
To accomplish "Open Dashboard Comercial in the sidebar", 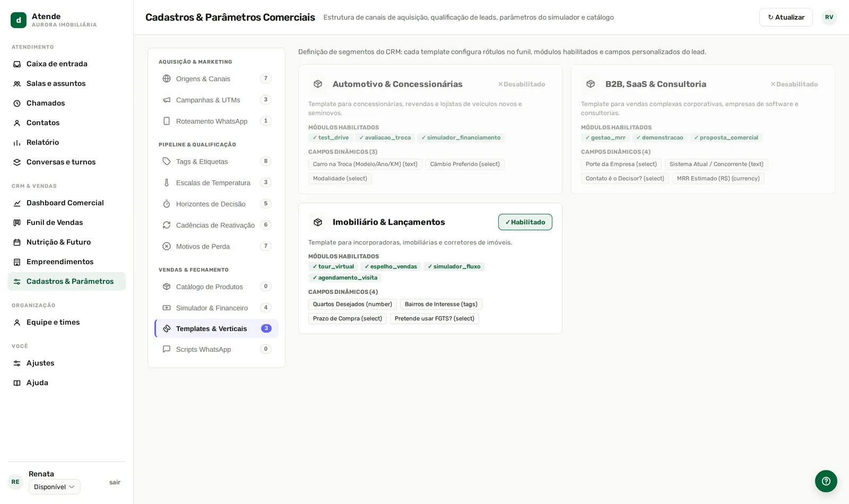I will click(x=66, y=203).
